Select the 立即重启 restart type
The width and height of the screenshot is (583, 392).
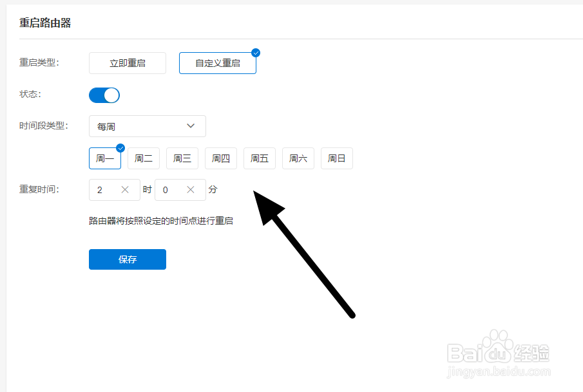tap(127, 63)
